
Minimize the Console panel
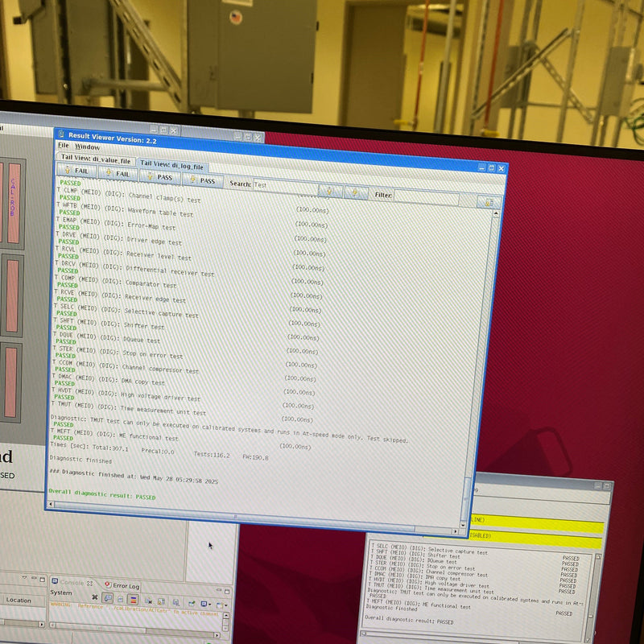(x=218, y=590)
